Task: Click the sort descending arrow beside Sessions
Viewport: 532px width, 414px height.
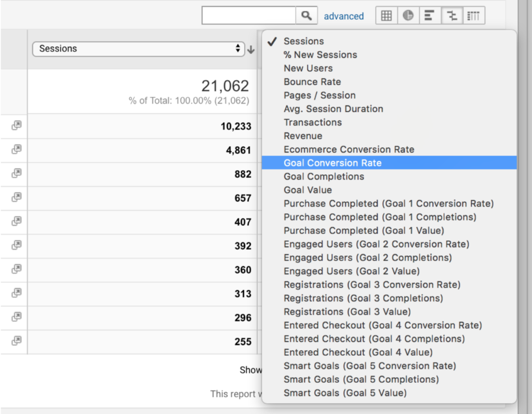Action: [x=251, y=49]
